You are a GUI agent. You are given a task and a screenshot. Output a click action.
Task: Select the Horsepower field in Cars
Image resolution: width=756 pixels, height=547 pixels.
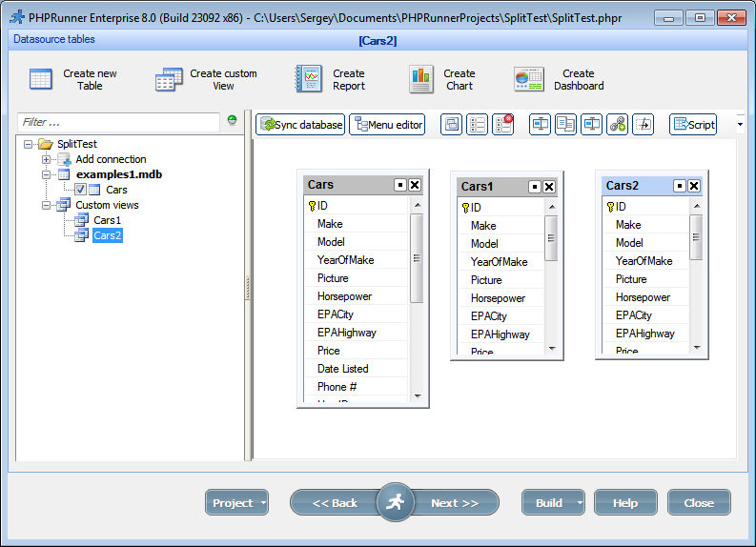click(x=357, y=296)
